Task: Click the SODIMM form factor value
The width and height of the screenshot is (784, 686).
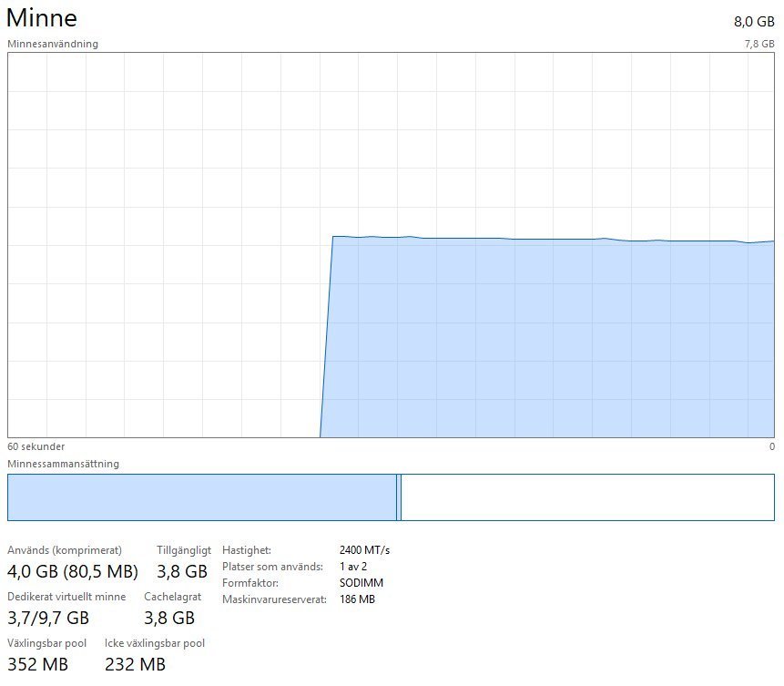Action: (361, 583)
